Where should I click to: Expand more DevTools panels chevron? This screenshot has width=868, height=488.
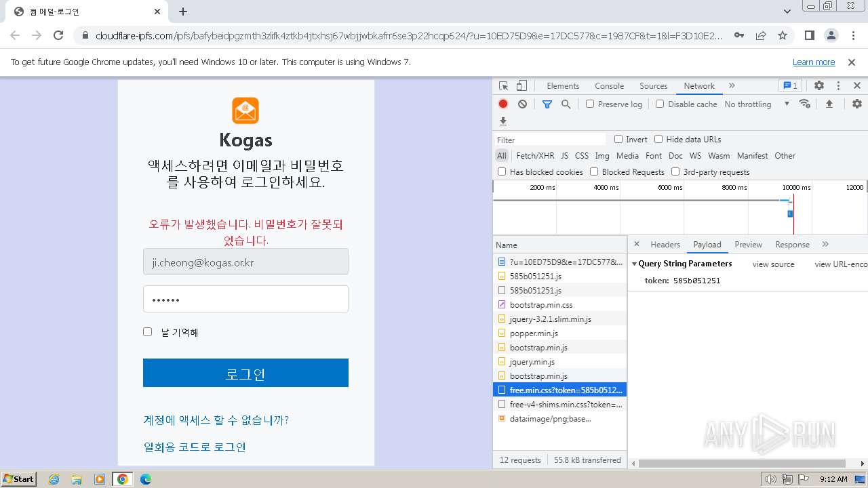pos(732,86)
